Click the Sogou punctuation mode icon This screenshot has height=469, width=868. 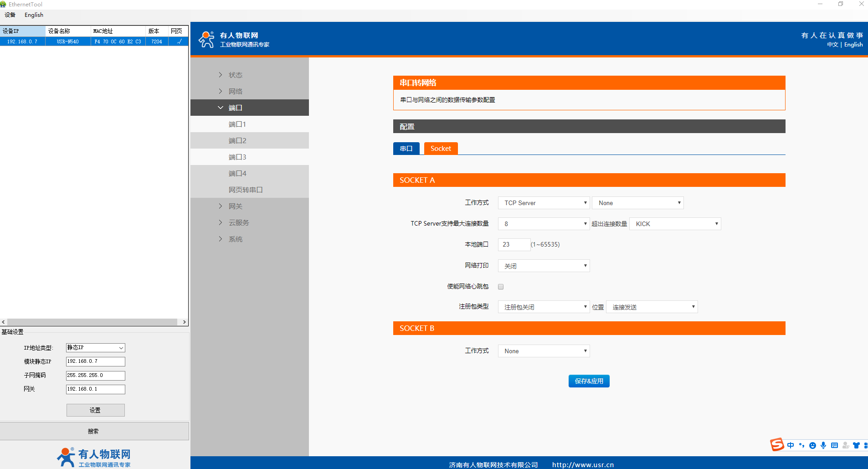(801, 445)
